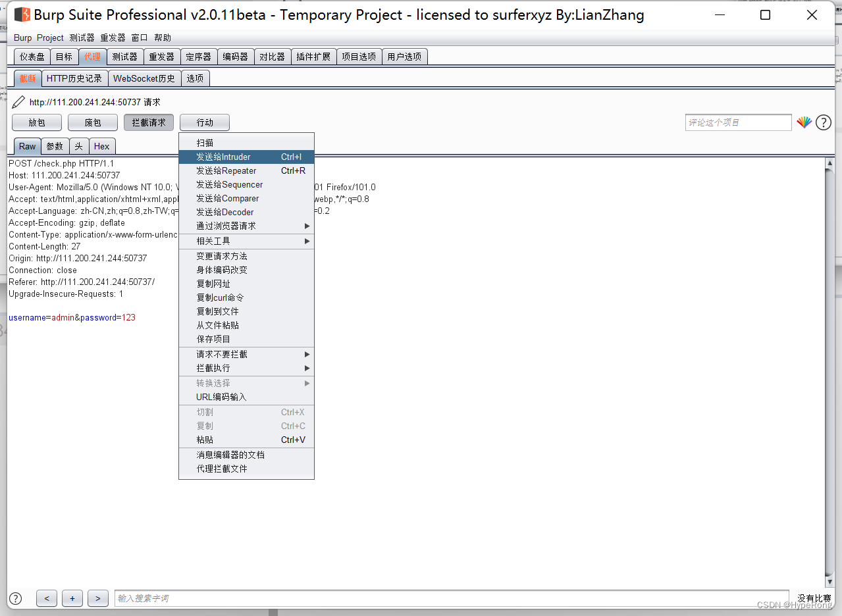Choose 发送给Repeater menu entry
Viewport: 842px width, 616px height.
246,170
